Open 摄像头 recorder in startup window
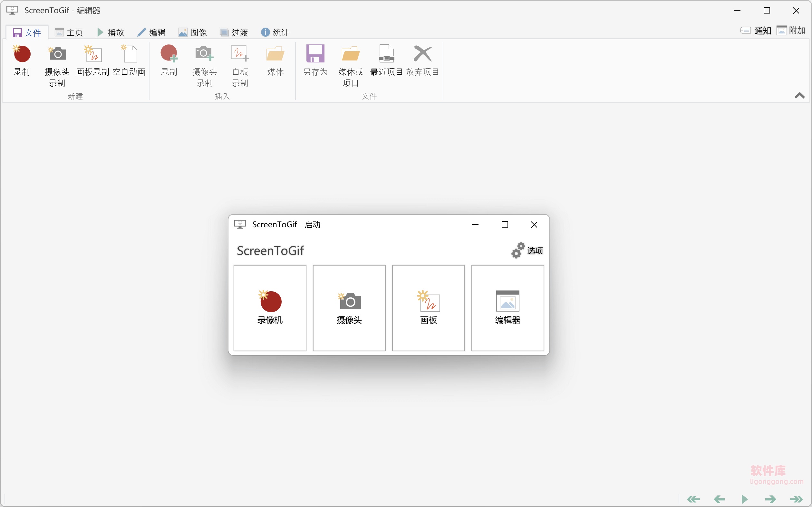 [349, 307]
